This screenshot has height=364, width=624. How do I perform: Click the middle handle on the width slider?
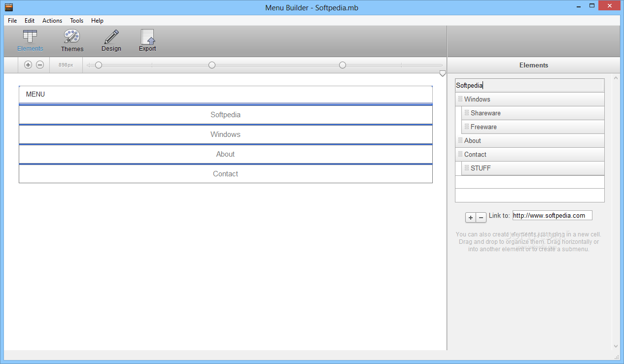(212, 65)
